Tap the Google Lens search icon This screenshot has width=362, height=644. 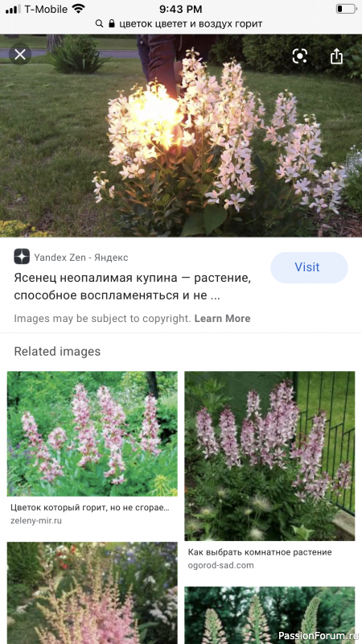click(299, 56)
